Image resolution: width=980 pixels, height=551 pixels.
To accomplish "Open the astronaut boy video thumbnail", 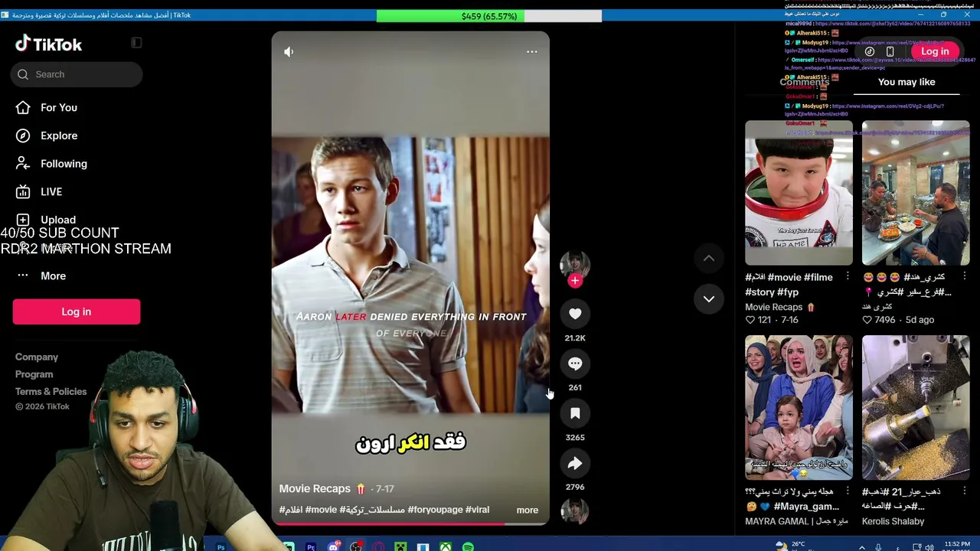I will [x=799, y=193].
